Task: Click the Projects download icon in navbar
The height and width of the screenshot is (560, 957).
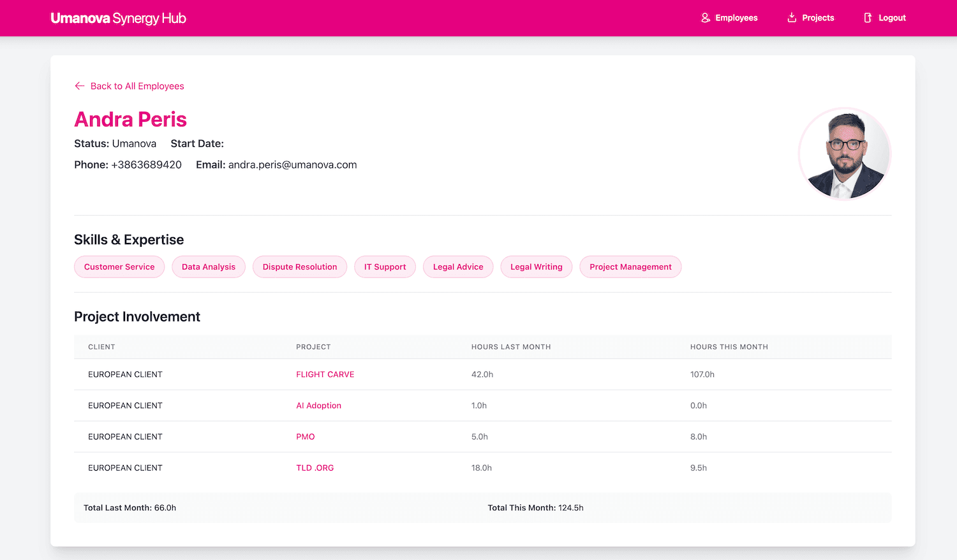Action: pyautogui.click(x=790, y=17)
